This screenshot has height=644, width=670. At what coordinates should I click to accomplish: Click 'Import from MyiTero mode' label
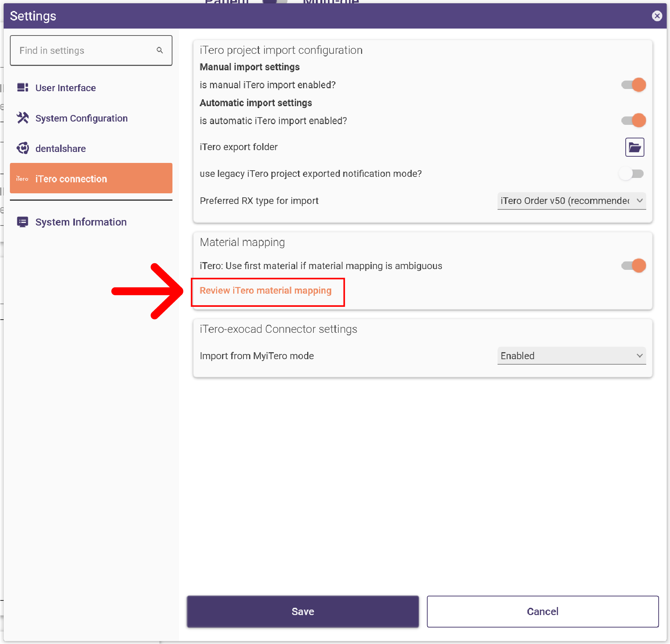point(257,356)
